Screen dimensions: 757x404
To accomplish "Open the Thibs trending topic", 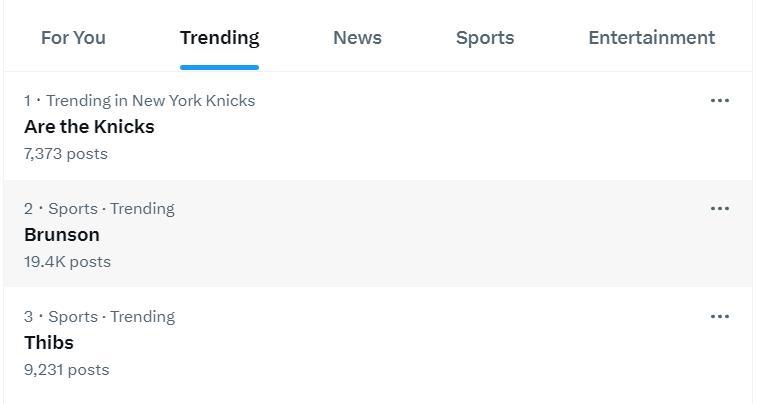I will point(49,343).
